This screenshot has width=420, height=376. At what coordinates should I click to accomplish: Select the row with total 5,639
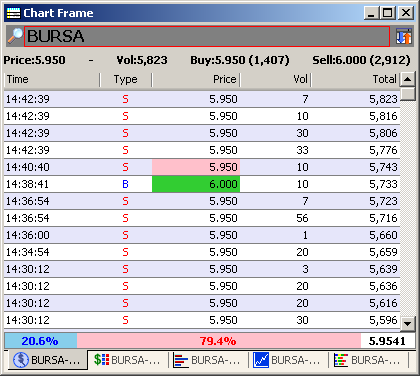tap(202, 269)
